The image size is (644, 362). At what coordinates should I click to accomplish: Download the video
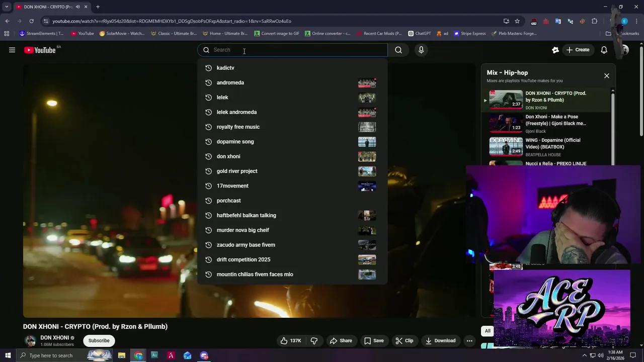point(440,340)
